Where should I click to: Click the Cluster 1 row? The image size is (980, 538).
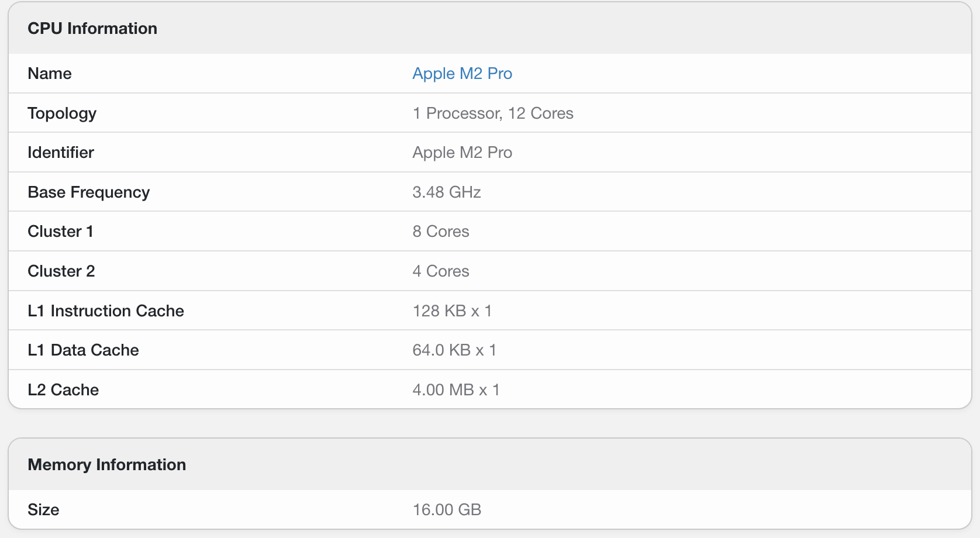60,231
